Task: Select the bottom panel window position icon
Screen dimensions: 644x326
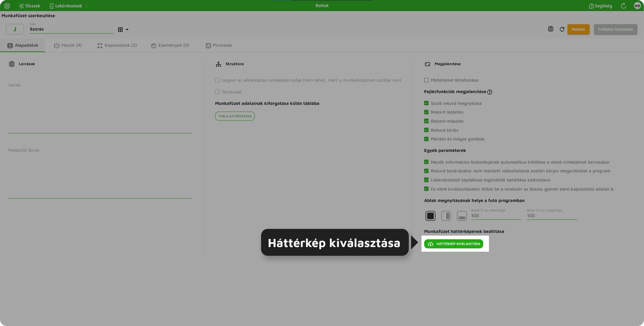Action: (462, 216)
